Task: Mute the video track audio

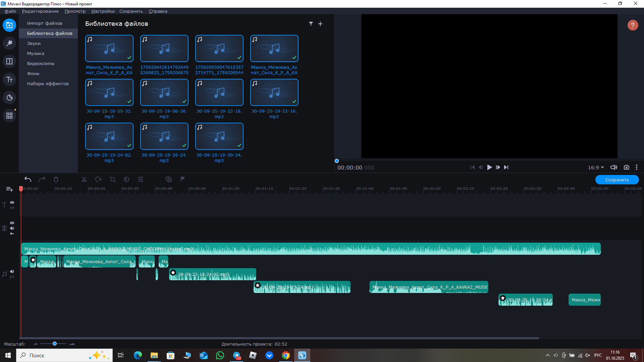Action: 12,228
